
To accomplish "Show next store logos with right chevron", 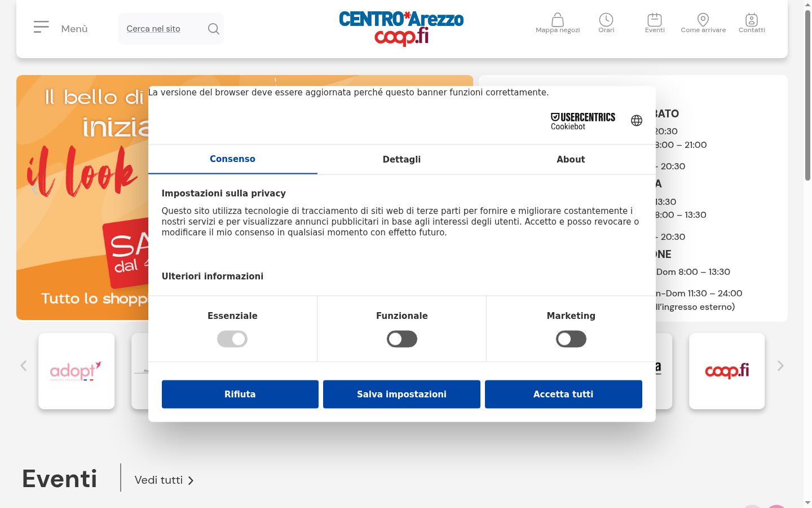I will pyautogui.click(x=780, y=366).
